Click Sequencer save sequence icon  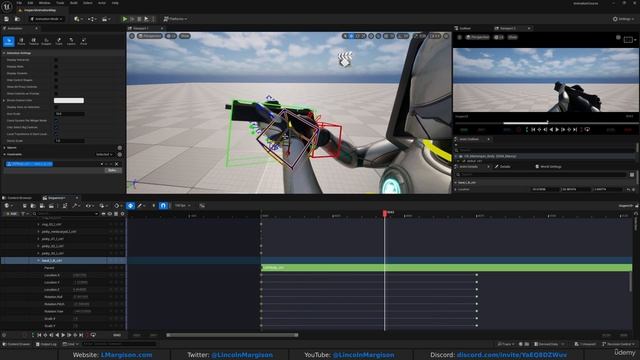24,206
